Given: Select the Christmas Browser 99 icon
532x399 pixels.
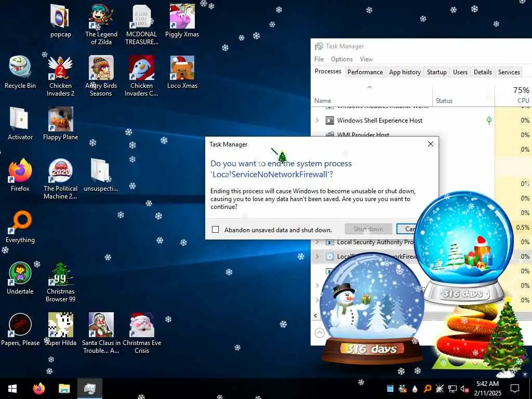Looking at the screenshot, I should [60, 282].
